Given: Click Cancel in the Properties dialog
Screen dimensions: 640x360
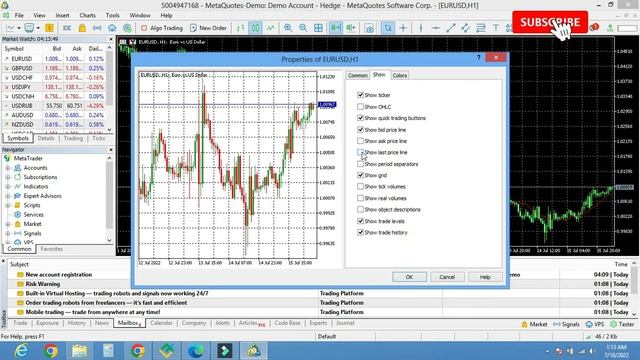Looking at the screenshot, I should pos(447,277).
